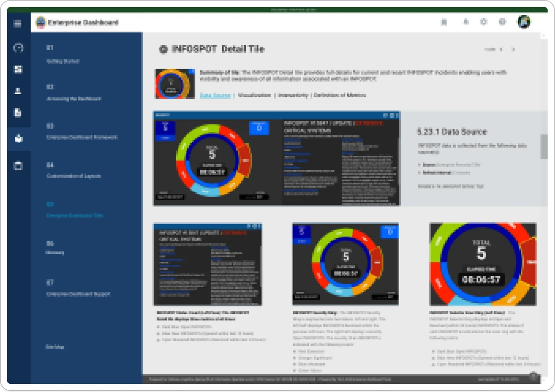Open the Site Map link in the sidebar
This screenshot has width=555, height=392.
tap(55, 347)
